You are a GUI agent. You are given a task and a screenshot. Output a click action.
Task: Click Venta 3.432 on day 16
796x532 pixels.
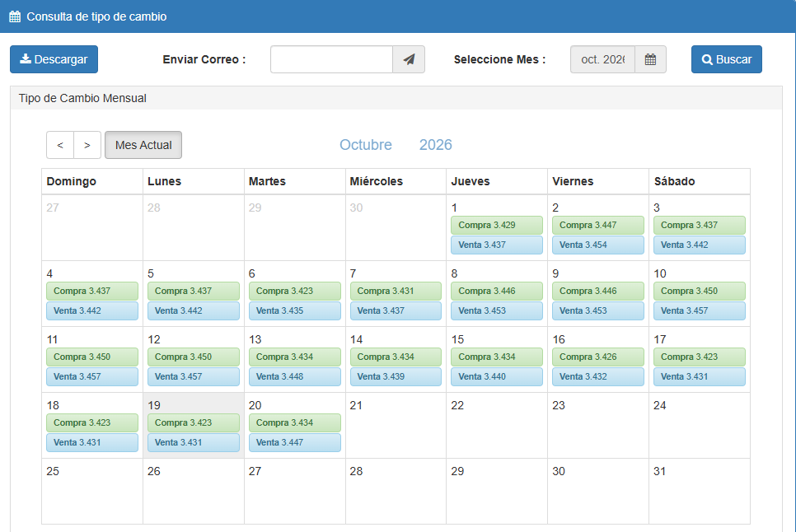tap(598, 377)
